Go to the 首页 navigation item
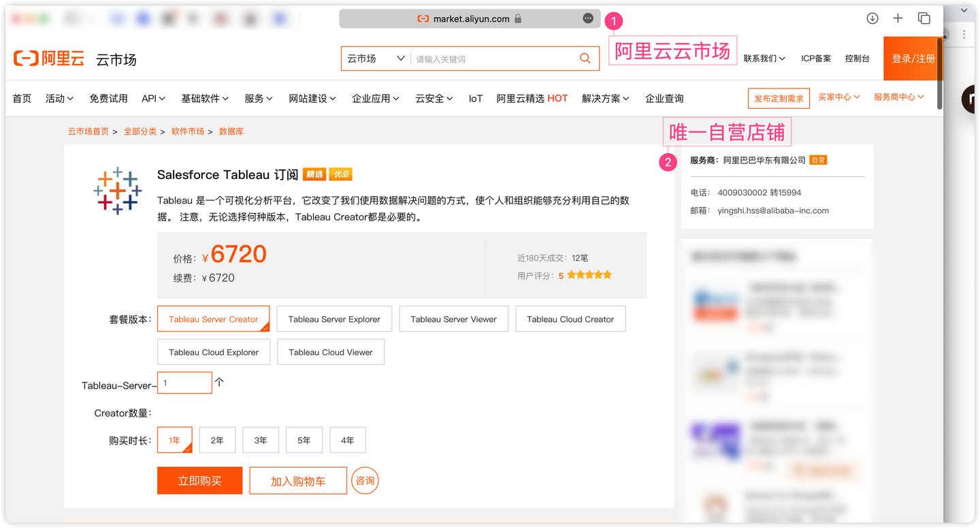980x528 pixels. [x=22, y=99]
